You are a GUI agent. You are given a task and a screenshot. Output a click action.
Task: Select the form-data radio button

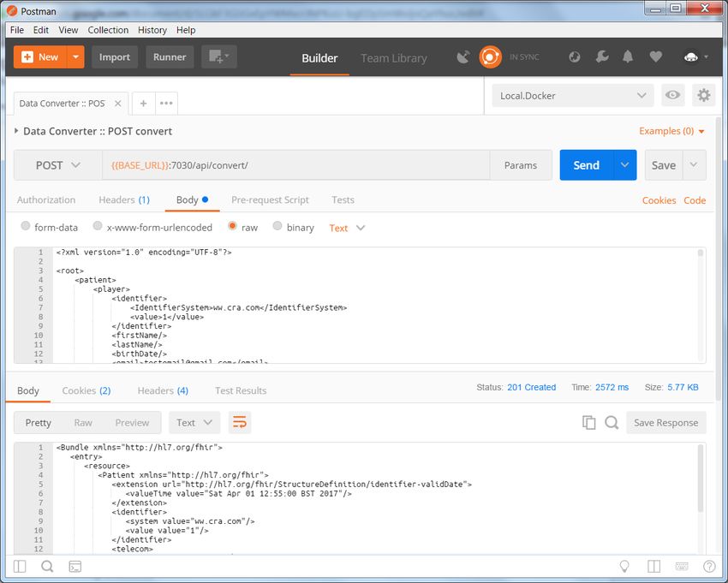26,226
